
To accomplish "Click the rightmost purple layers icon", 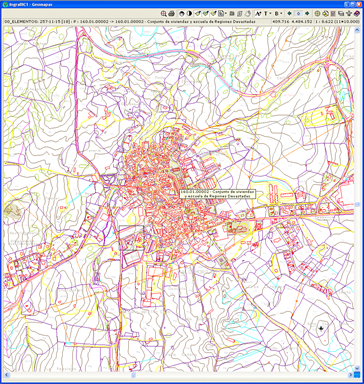I will coord(357,14).
